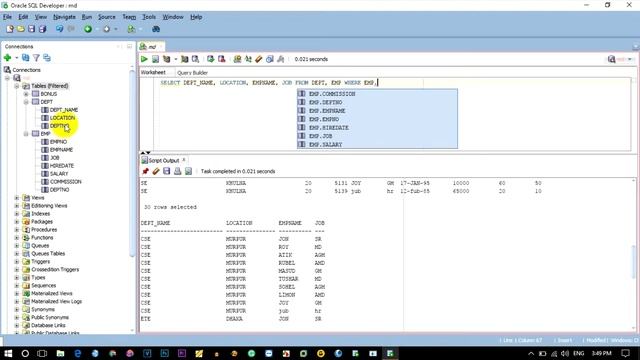
Task: Collapse the EMP table node
Action: click(x=26, y=134)
